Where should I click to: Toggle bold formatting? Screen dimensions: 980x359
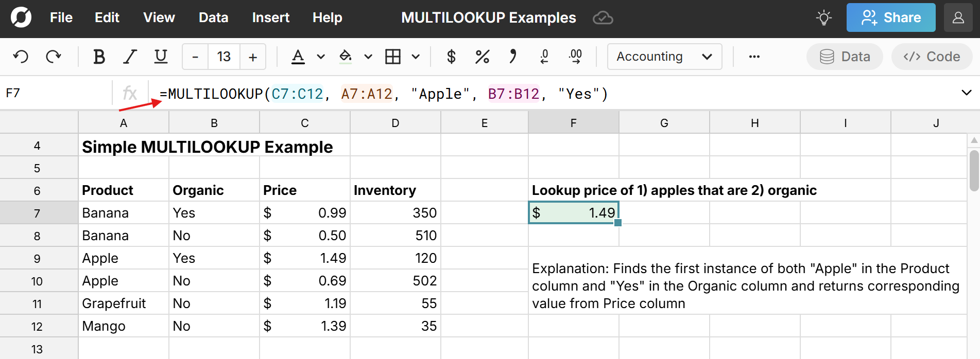pyautogui.click(x=99, y=57)
